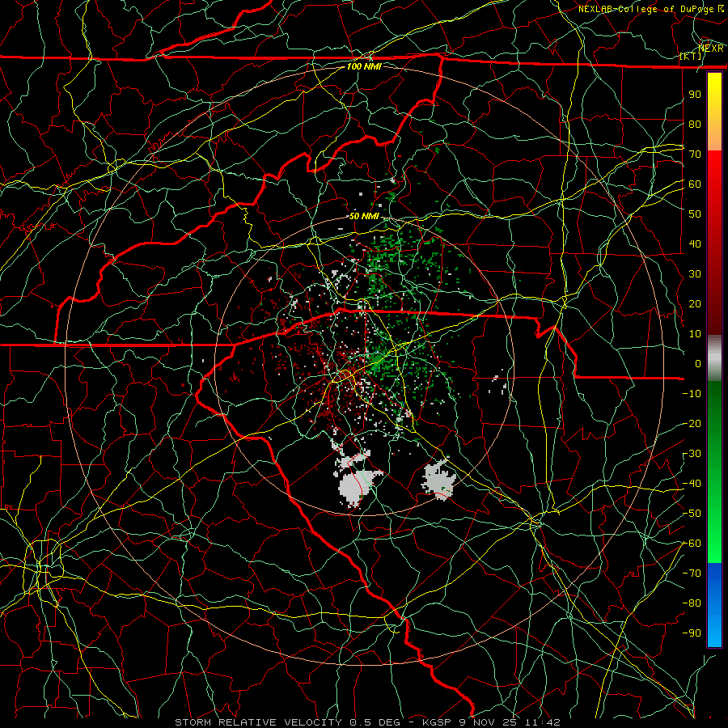The width and height of the screenshot is (728, 728).
Task: Click the 80 value on velocity scale
Action: pos(695,125)
